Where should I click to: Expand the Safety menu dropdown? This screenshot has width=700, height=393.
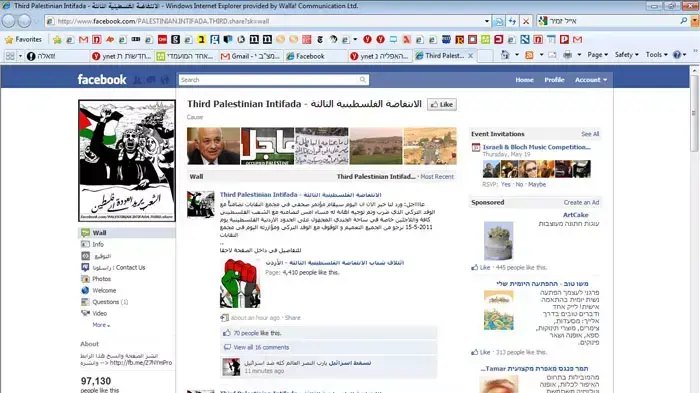tap(626, 55)
